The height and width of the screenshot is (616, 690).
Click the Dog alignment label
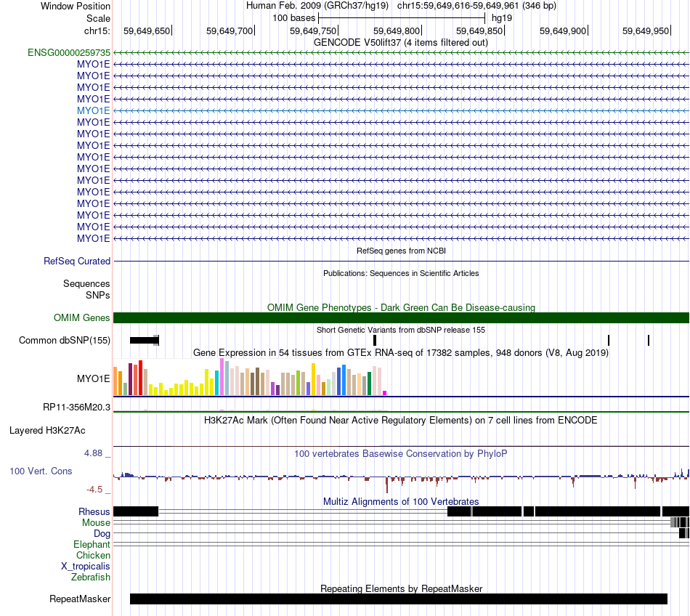click(102, 534)
